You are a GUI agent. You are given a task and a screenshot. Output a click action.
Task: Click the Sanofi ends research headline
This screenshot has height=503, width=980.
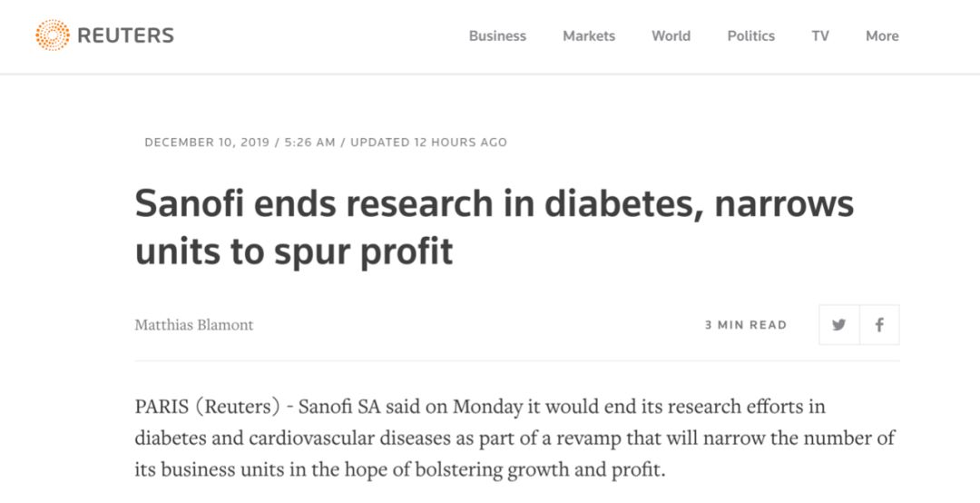pyautogui.click(x=495, y=227)
